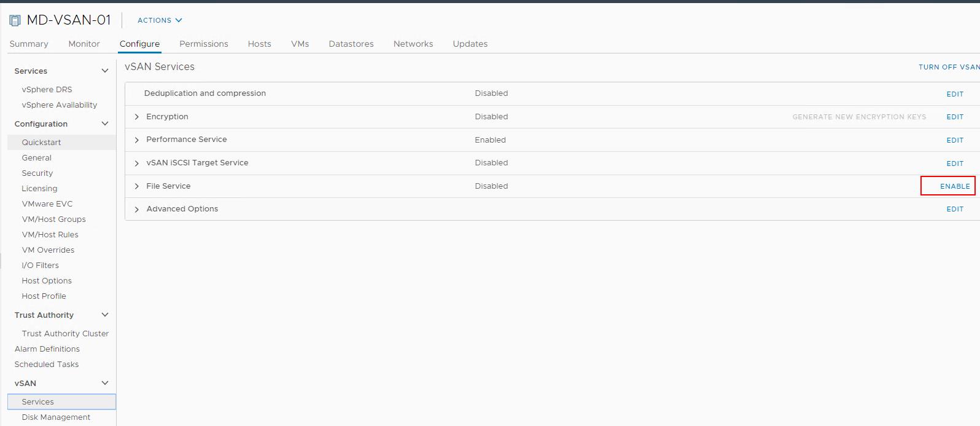The height and width of the screenshot is (426, 980).
Task: Enable the File Service
Action: (x=955, y=186)
